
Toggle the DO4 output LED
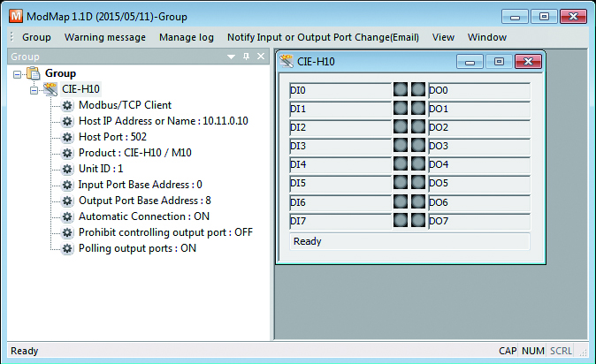pos(418,164)
